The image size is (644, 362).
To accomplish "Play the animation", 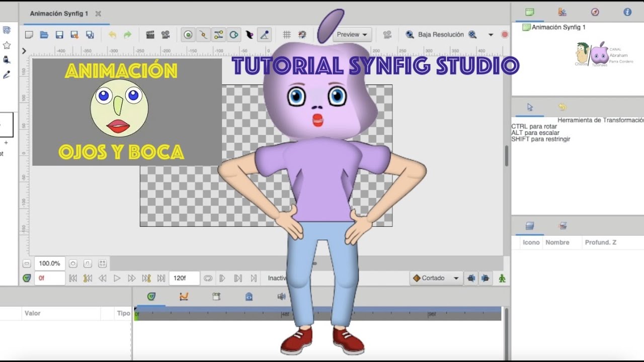I will [x=117, y=278].
